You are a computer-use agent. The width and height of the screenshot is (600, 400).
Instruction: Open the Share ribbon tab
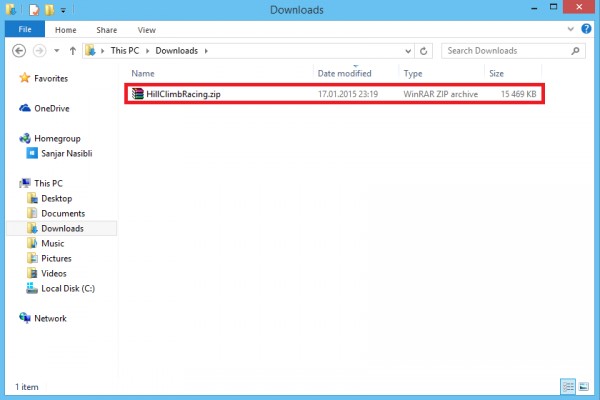[x=107, y=30]
